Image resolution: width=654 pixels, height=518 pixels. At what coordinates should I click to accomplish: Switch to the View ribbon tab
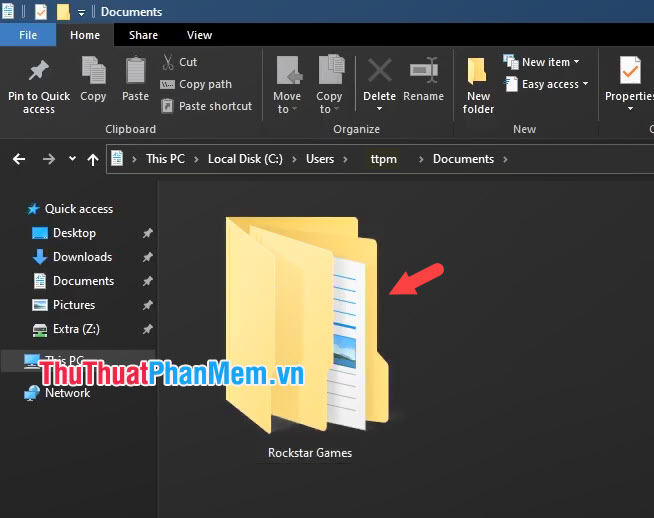coord(199,35)
